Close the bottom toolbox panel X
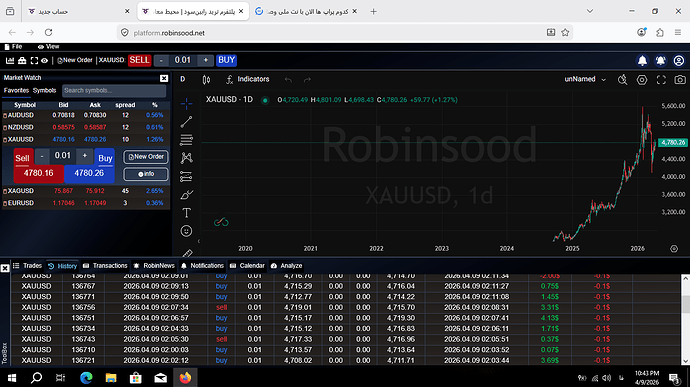690x387 pixels. [5, 268]
